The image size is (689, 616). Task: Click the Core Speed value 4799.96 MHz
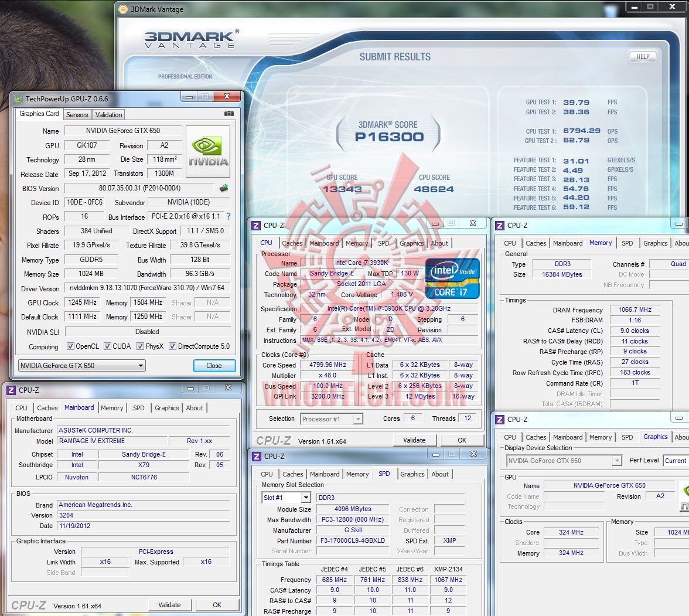328,365
